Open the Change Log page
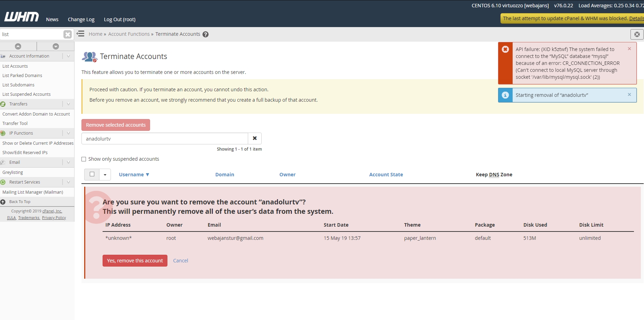 pyautogui.click(x=81, y=19)
